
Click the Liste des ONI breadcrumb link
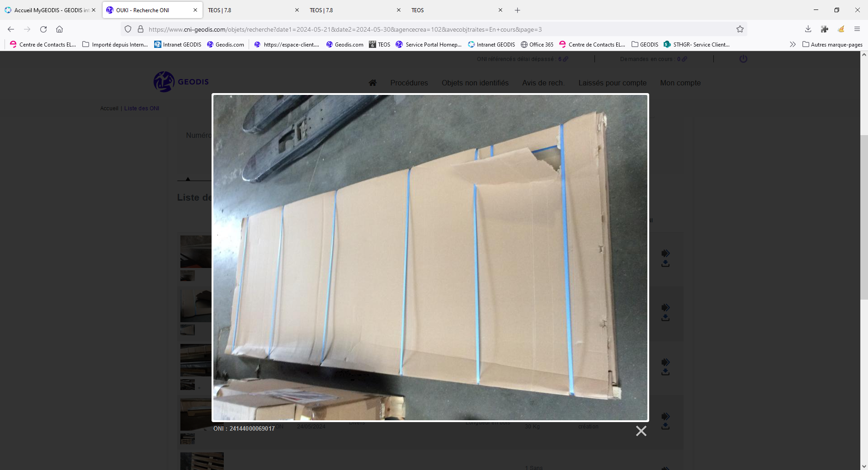pyautogui.click(x=142, y=108)
